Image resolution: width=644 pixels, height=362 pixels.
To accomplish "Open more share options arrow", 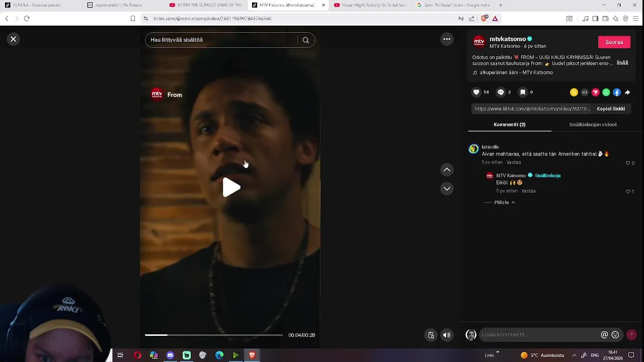I will click(x=627, y=93).
